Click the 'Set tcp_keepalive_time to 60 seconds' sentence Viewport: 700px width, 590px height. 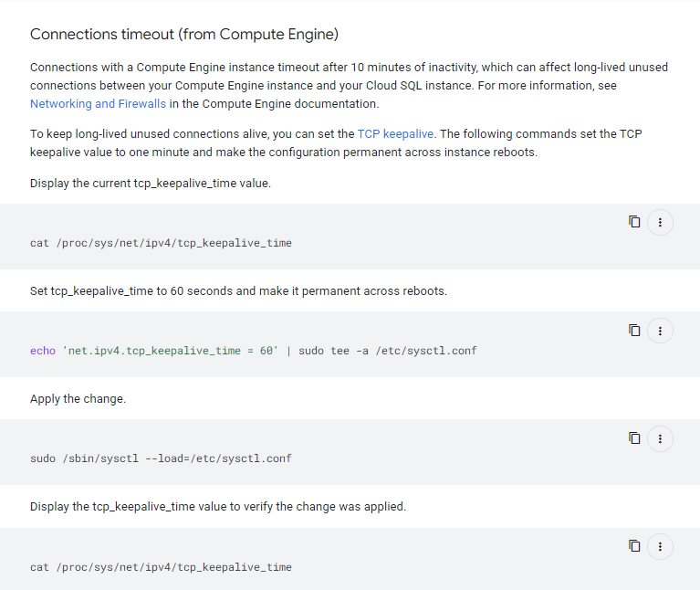click(x=238, y=291)
